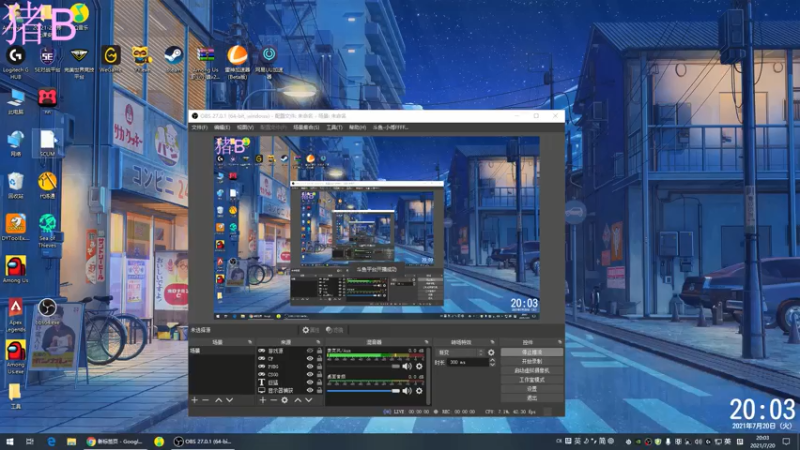The image size is (800, 450).
Task: Open Controls panel dock popout icon
Action: (x=560, y=342)
